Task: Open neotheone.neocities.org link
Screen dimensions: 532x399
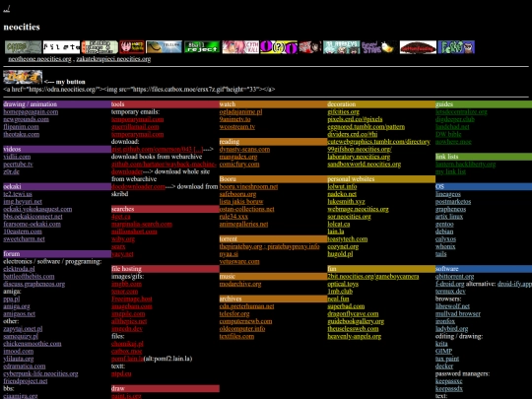Action: pyautogui.click(x=39, y=59)
